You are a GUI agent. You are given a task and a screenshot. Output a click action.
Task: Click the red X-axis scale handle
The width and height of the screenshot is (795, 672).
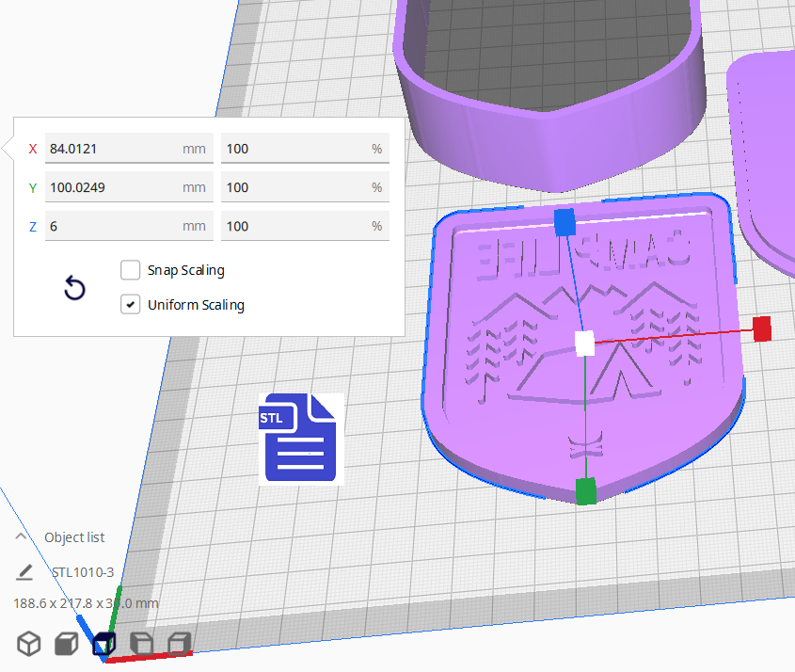[762, 328]
